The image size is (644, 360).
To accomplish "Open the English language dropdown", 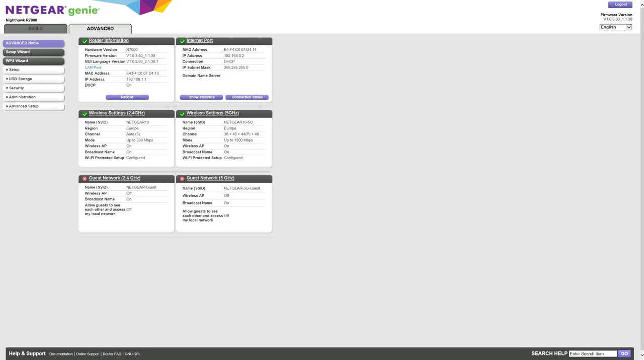I will pyautogui.click(x=615, y=27).
